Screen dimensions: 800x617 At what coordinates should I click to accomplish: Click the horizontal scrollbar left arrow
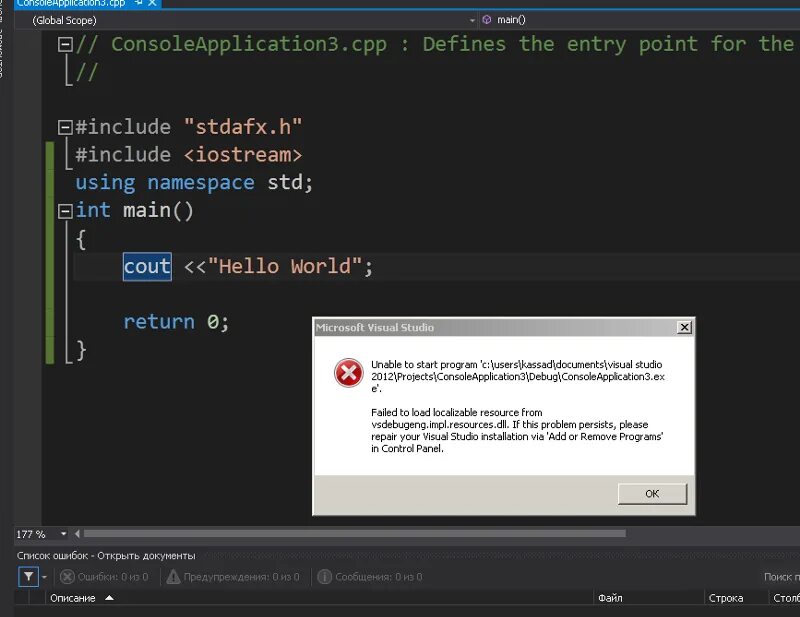click(x=77, y=534)
